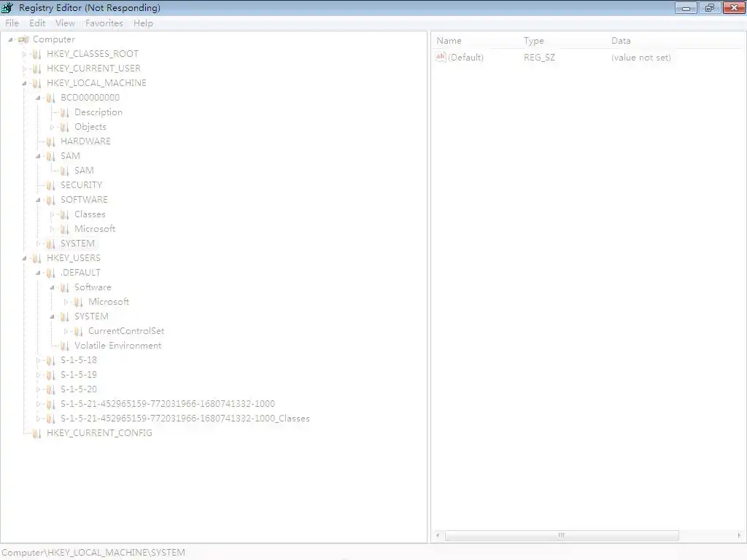
Task: Restore down the Registry Editor window
Action: (709, 7)
